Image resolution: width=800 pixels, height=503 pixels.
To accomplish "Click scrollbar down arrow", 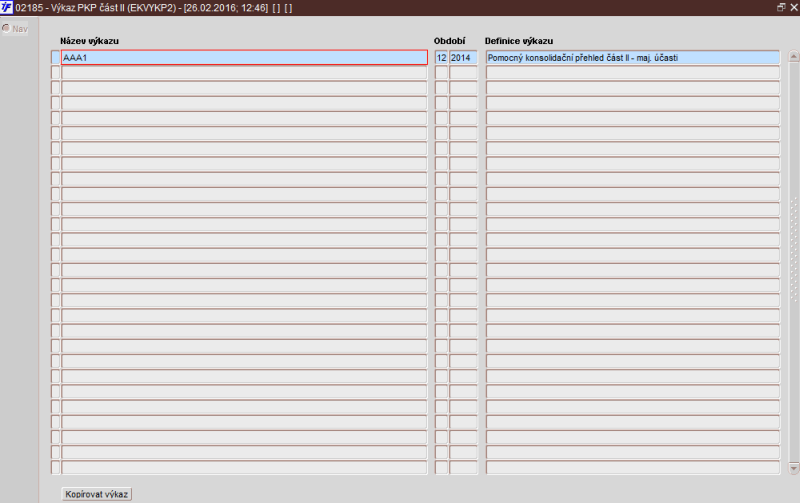I will coord(793,468).
